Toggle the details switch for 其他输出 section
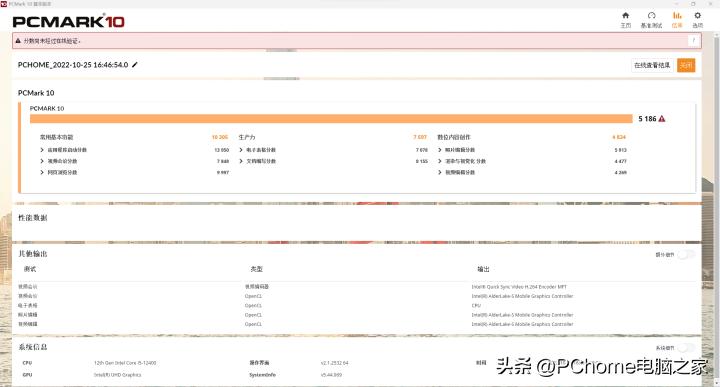 tap(686, 254)
